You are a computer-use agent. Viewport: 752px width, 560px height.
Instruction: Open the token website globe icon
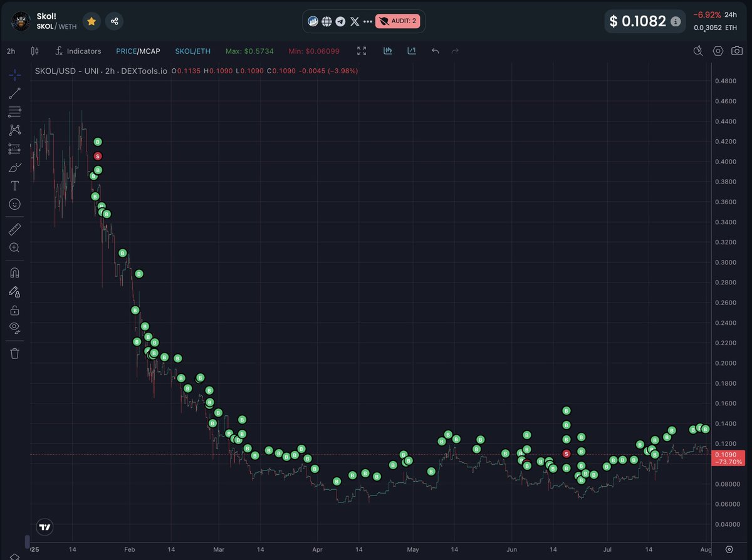point(326,21)
